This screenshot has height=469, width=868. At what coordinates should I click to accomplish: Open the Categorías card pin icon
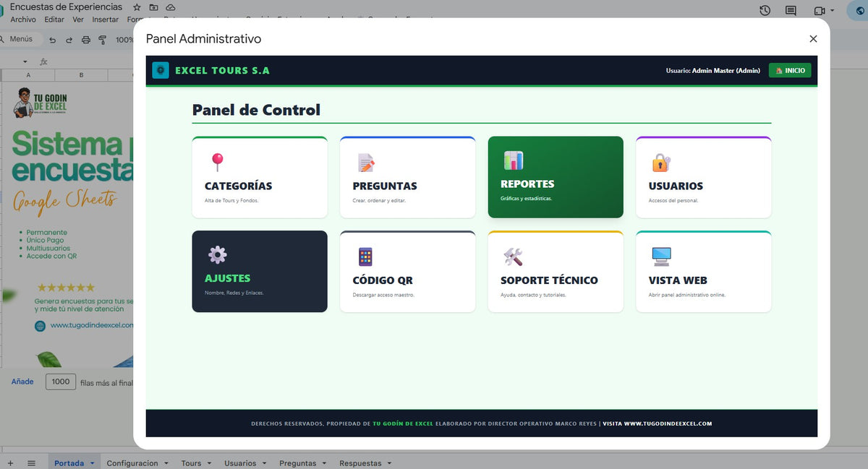(217, 162)
